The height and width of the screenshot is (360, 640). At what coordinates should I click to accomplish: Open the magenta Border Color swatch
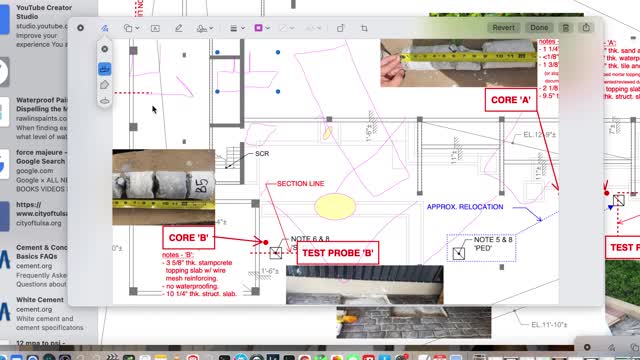(258, 28)
